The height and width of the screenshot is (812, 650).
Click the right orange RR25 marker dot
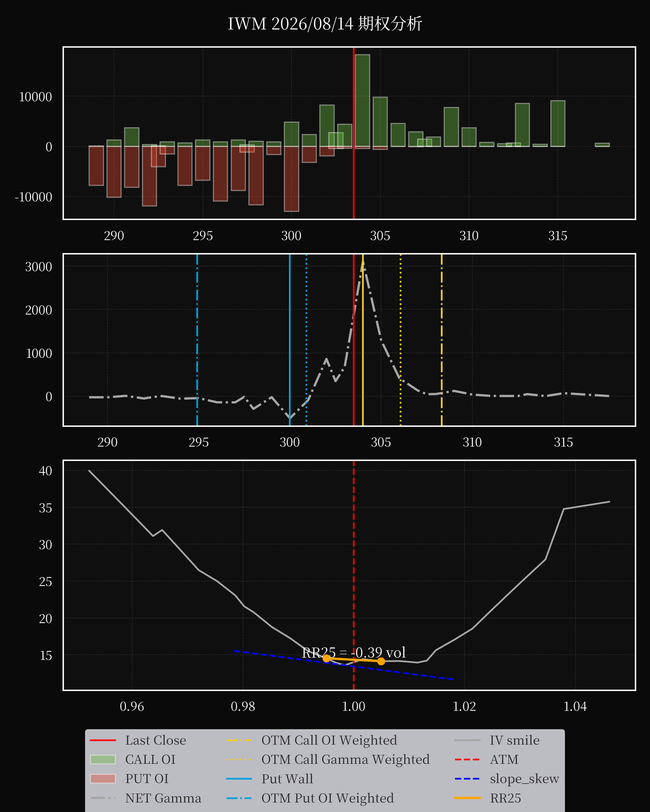381,661
